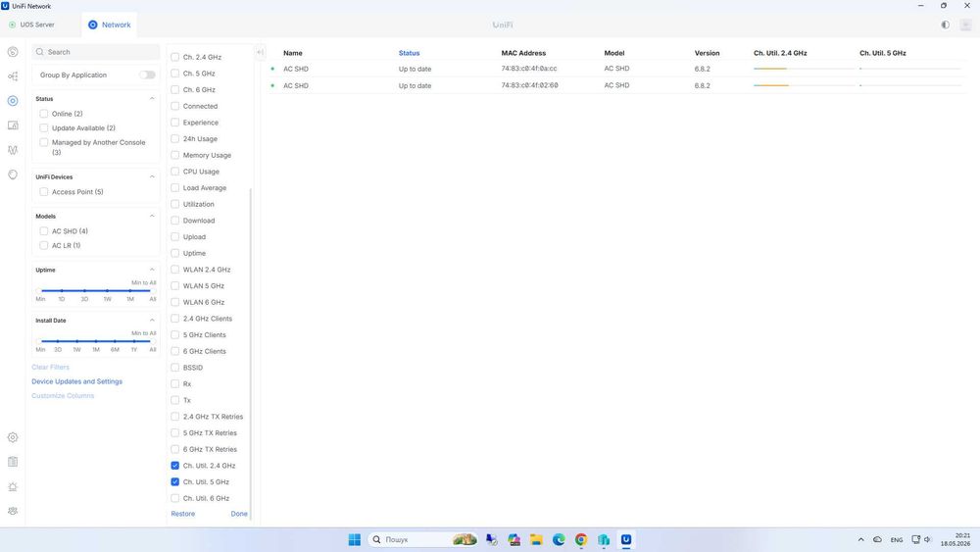Screen dimensions: 980x552
Task: Check Managed by Another Console filter
Action: 44,142
